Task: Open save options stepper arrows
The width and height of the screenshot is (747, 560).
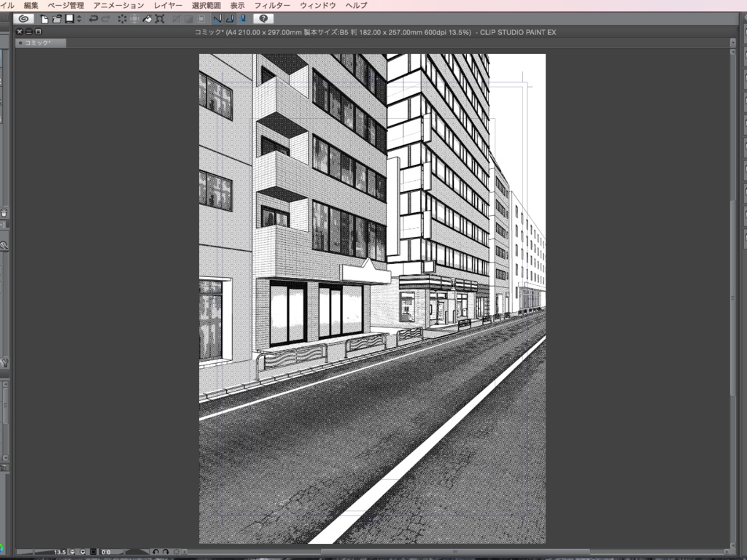Action: coord(79,19)
